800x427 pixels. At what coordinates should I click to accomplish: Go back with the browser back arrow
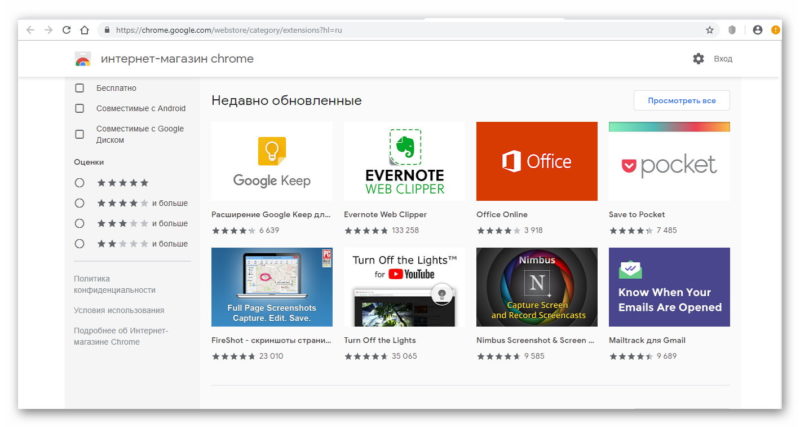(30, 30)
